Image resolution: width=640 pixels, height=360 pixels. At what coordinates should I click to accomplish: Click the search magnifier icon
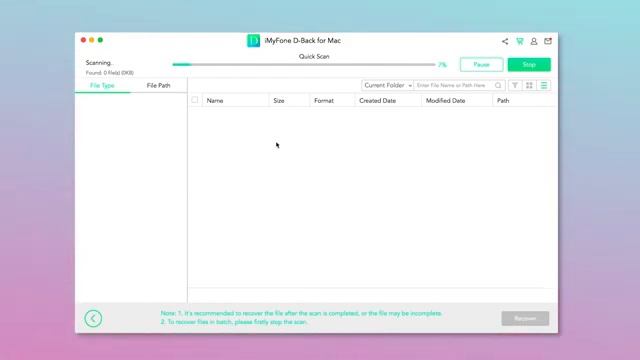click(x=498, y=85)
